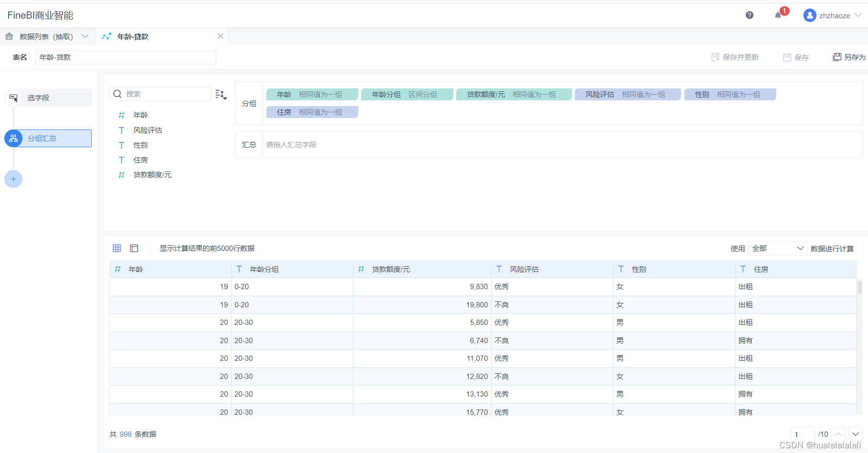Select the 住房 field in the list
868x453 pixels.
pos(141,160)
